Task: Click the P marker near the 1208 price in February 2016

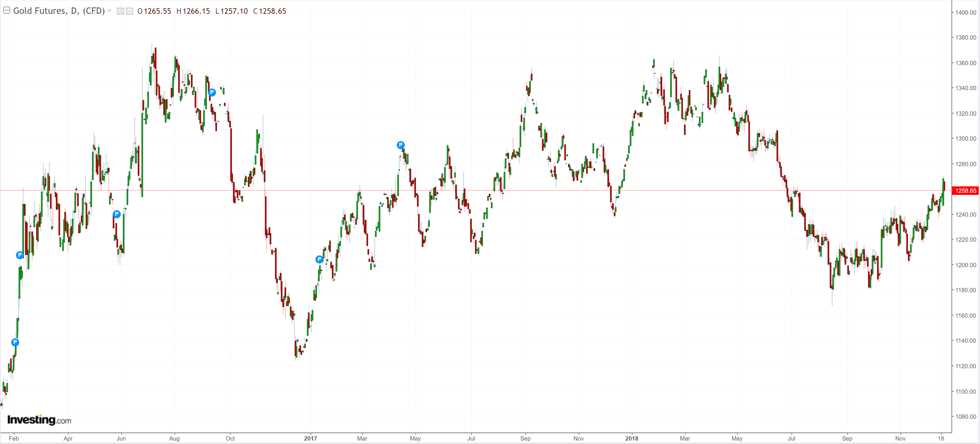Action: 20,255
